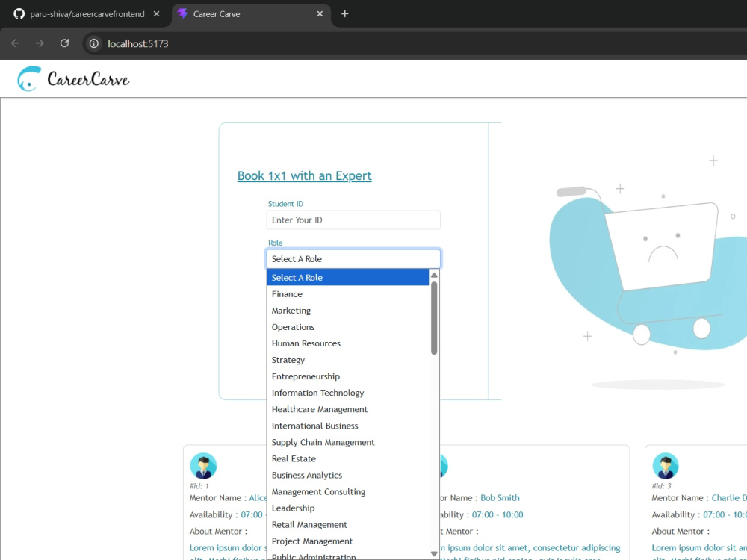Select Strategy role option

click(348, 360)
